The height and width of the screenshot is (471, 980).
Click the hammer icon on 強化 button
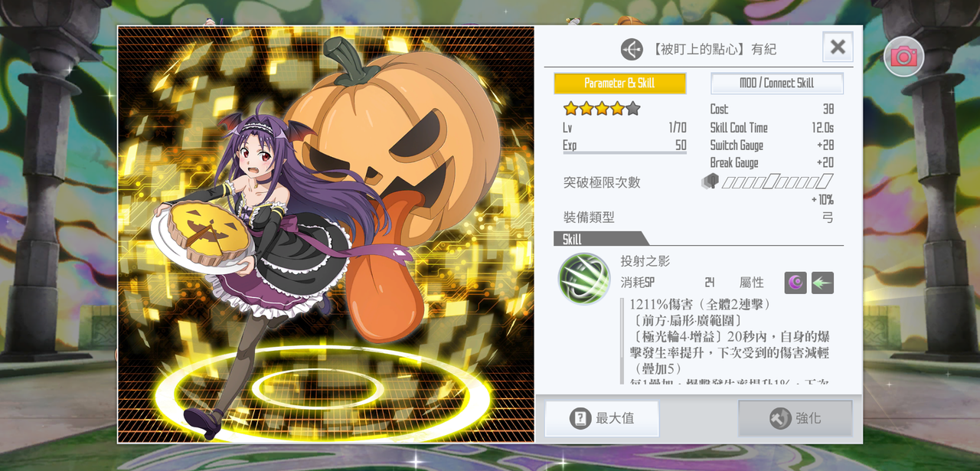[780, 418]
